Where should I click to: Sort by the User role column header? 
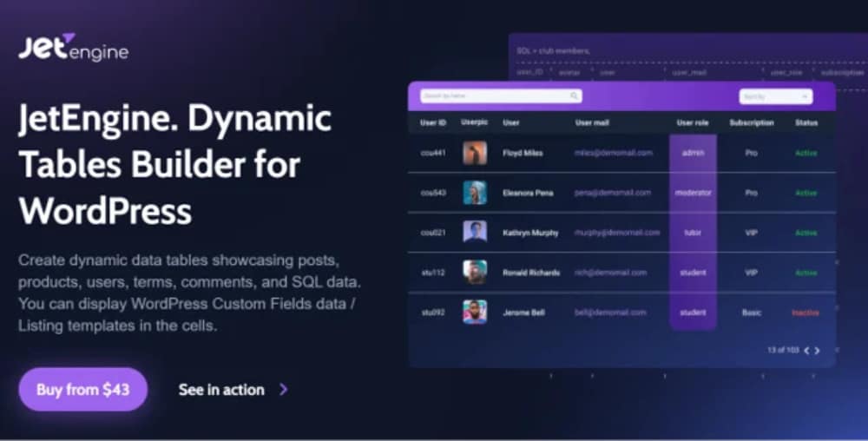coord(693,123)
